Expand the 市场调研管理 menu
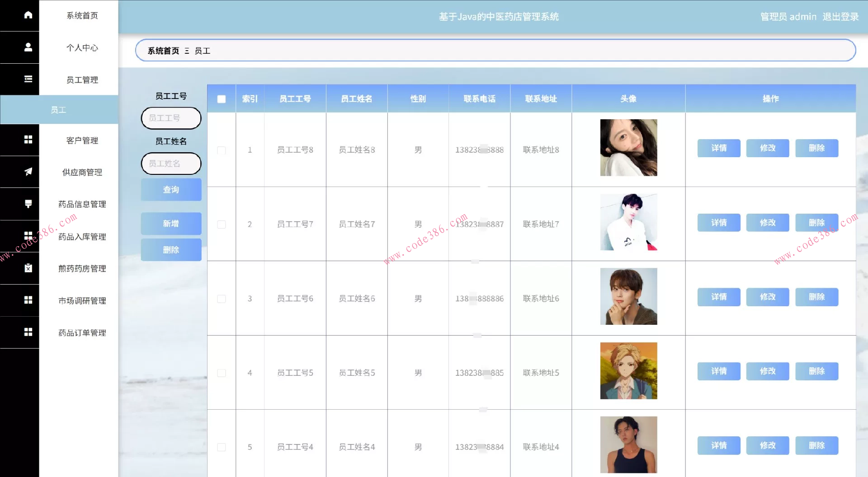The width and height of the screenshot is (868, 477). pyautogui.click(x=82, y=301)
